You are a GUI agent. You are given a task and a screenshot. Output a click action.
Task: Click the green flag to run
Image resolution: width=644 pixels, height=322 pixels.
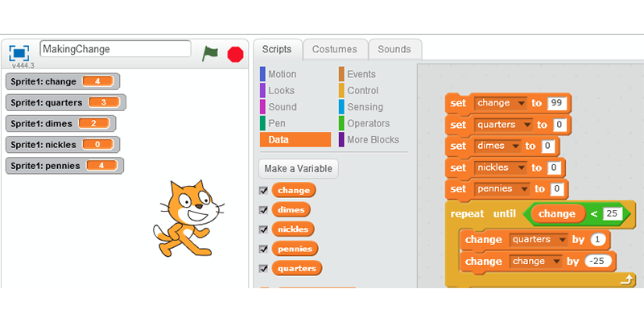point(210,54)
